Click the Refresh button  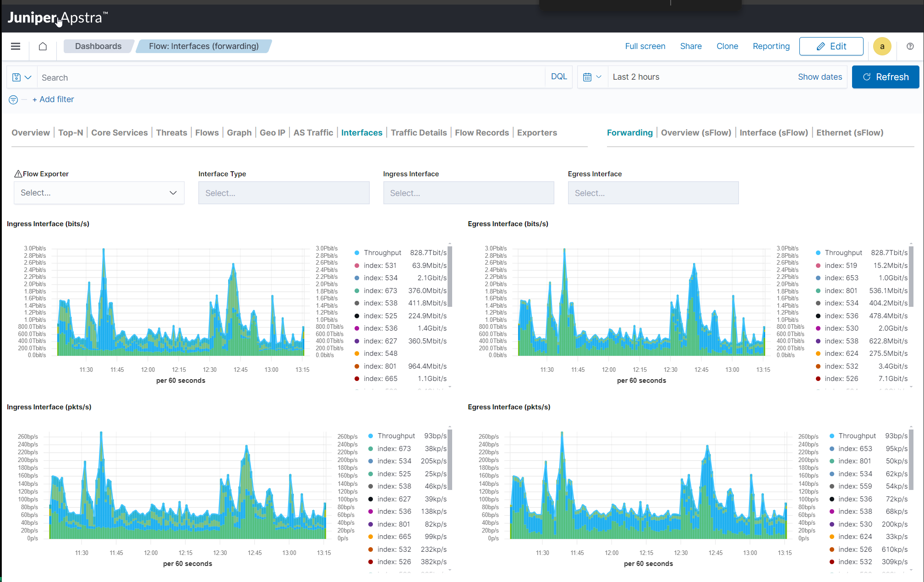[x=885, y=77]
